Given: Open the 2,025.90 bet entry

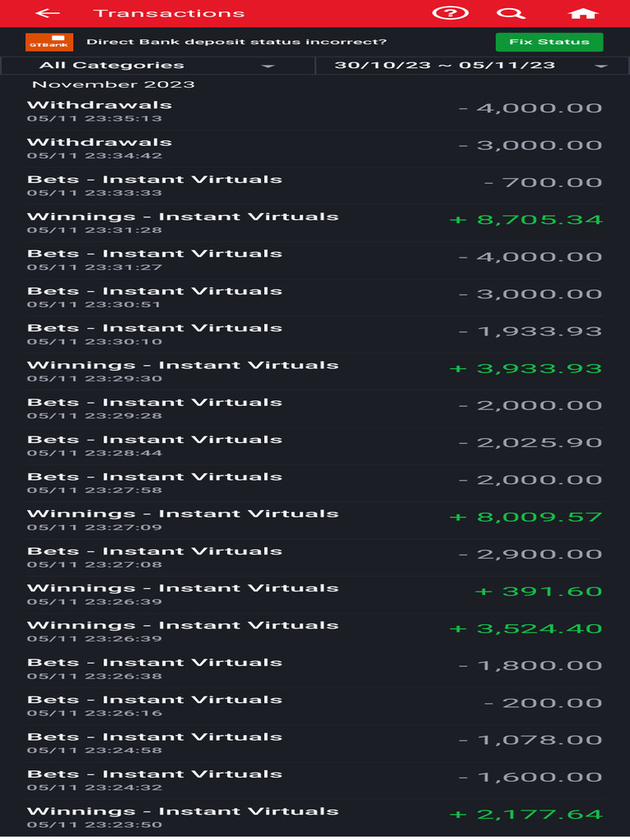Looking at the screenshot, I should point(315,445).
